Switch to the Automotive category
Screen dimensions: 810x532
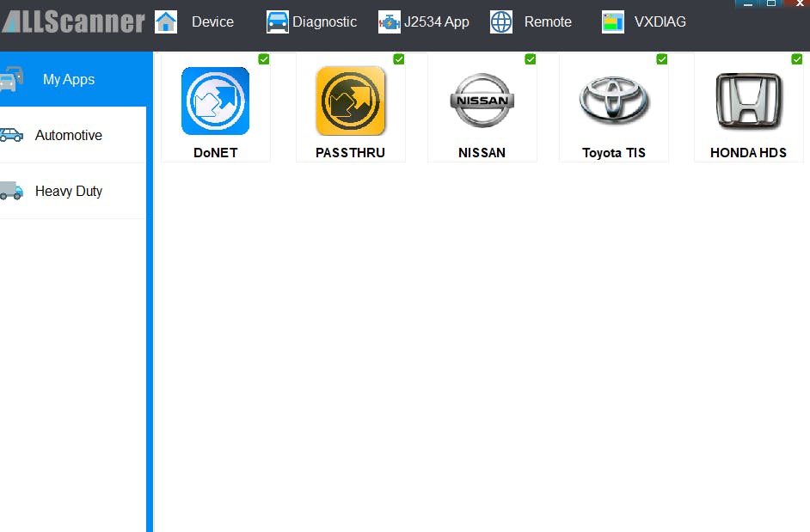tap(69, 135)
